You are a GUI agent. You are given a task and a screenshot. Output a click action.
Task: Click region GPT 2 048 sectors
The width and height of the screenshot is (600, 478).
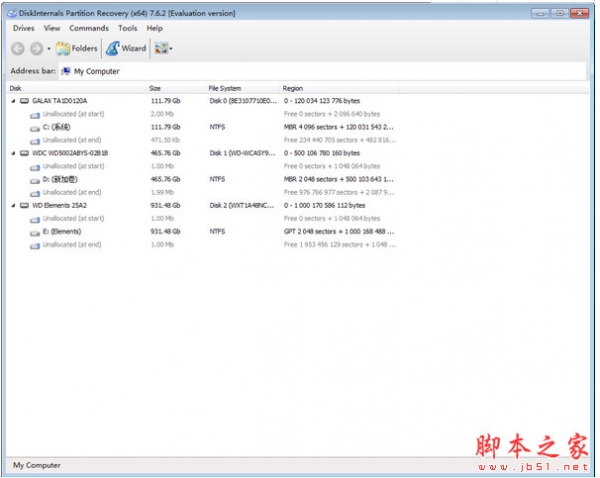coord(339,232)
